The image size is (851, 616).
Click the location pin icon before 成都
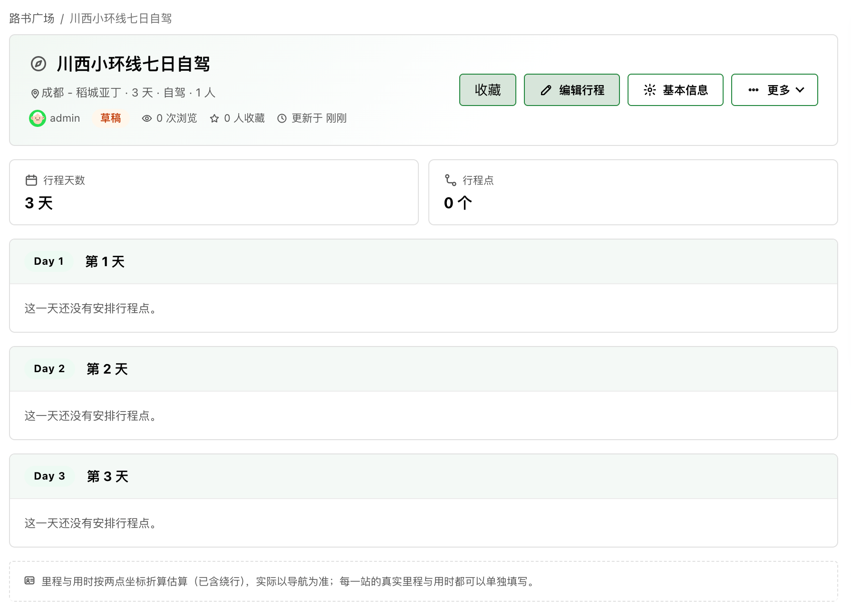[35, 93]
